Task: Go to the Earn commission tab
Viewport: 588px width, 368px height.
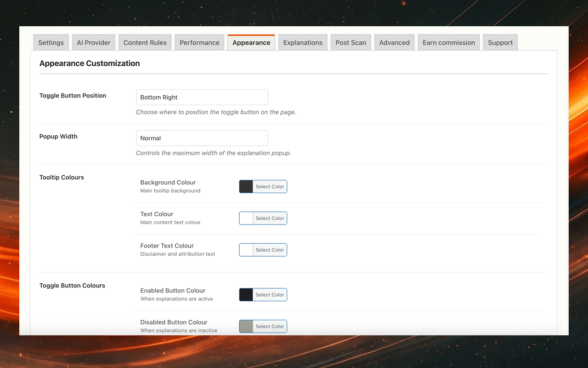Action: tap(449, 42)
